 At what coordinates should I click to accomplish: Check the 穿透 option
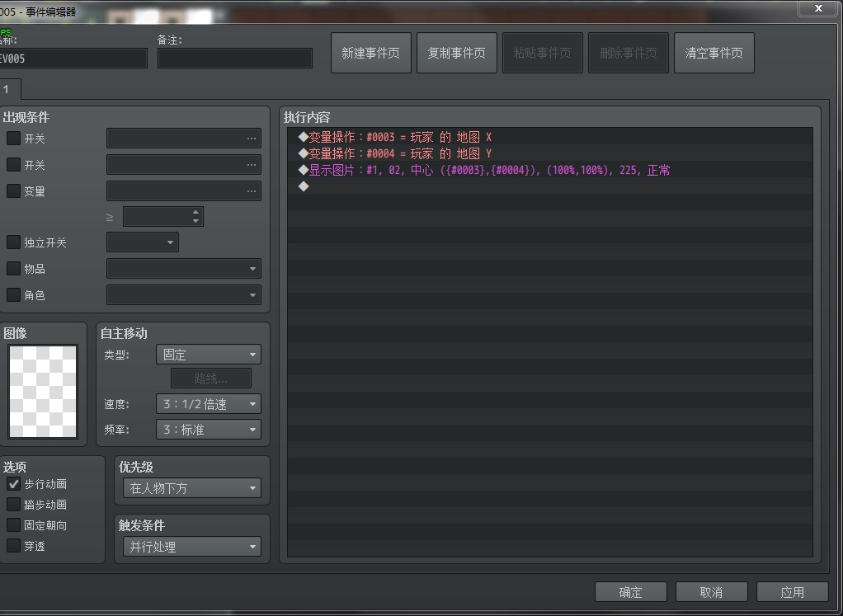[13, 546]
